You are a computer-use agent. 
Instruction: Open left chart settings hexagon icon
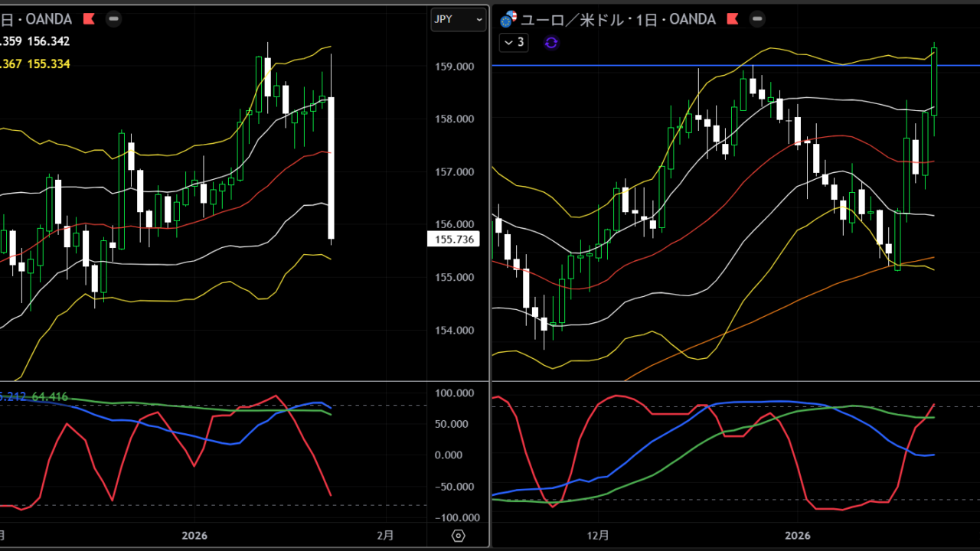459,536
